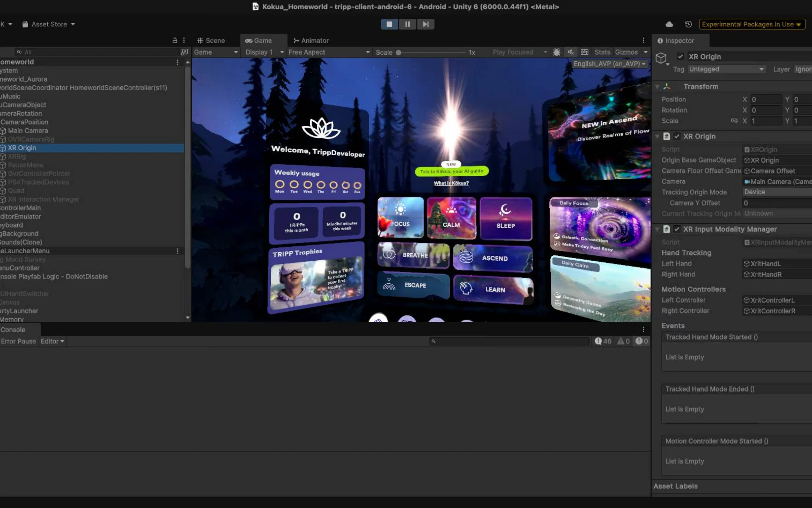Click the Frame Debugger bug icon
This screenshot has height=508, width=812.
556,52
